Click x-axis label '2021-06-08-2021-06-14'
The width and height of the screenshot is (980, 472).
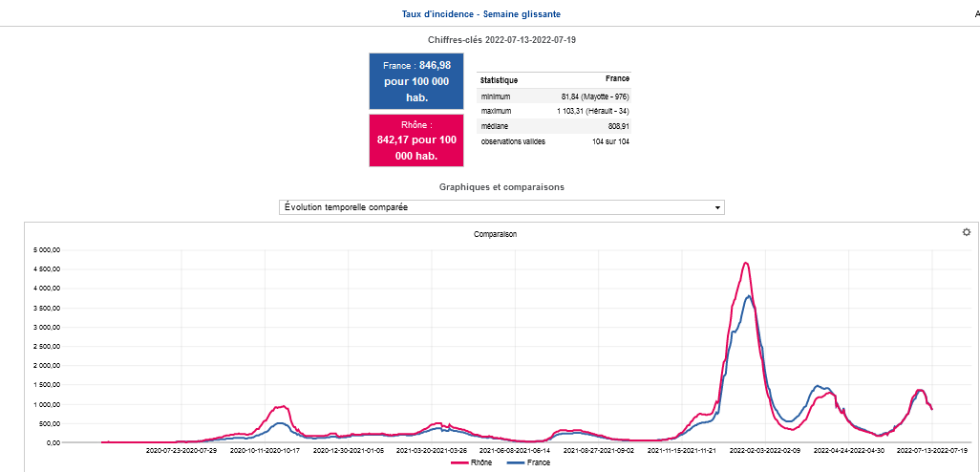(x=515, y=449)
